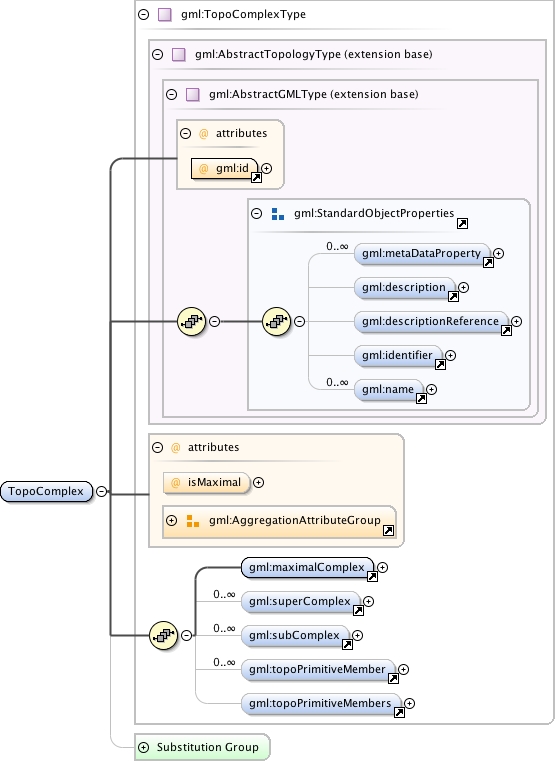Viewport: 556px width, 764px height.
Task: Expand the gml:name element
Action: (x=431, y=389)
